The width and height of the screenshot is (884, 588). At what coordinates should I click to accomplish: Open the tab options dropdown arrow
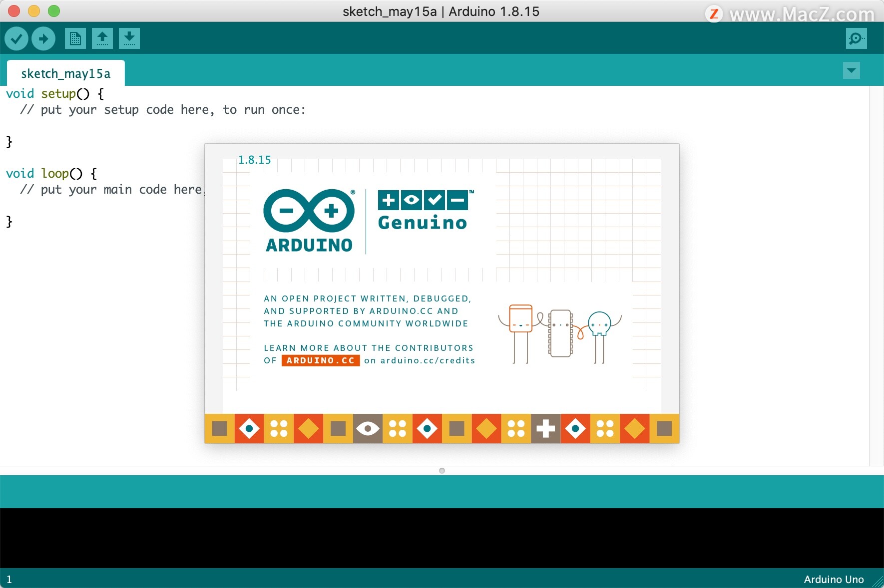click(x=852, y=70)
